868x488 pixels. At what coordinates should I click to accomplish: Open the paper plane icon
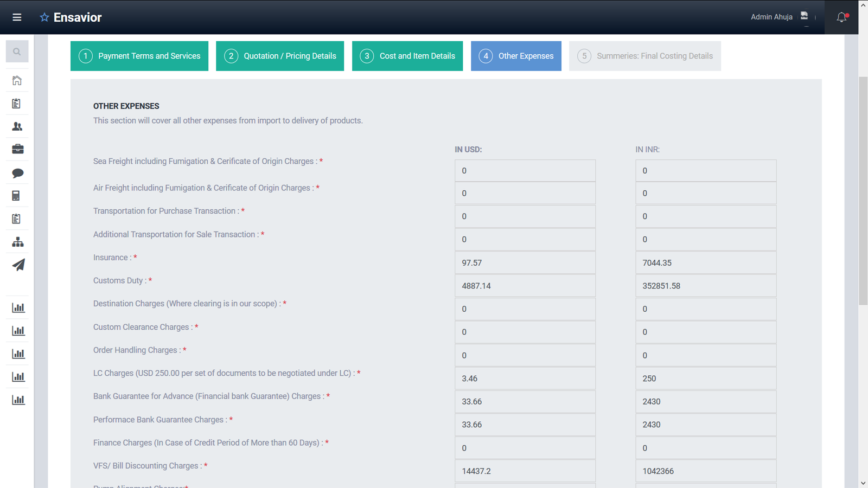(18, 265)
